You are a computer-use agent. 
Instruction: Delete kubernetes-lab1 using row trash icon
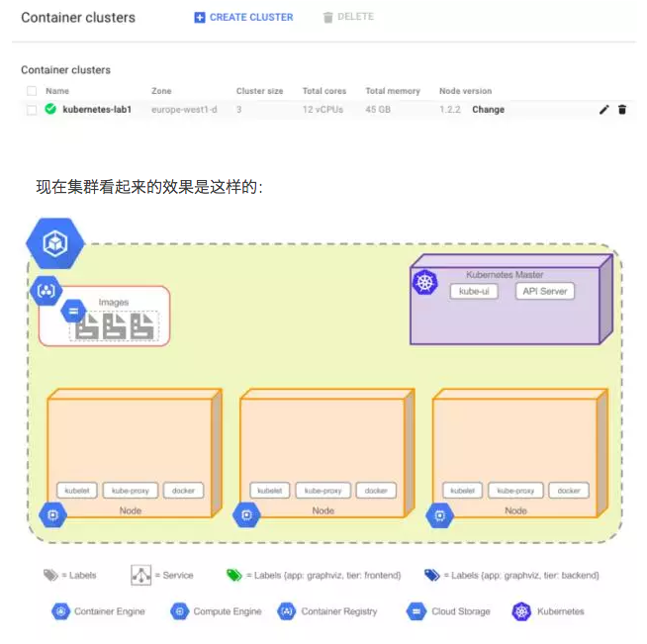pos(622,110)
